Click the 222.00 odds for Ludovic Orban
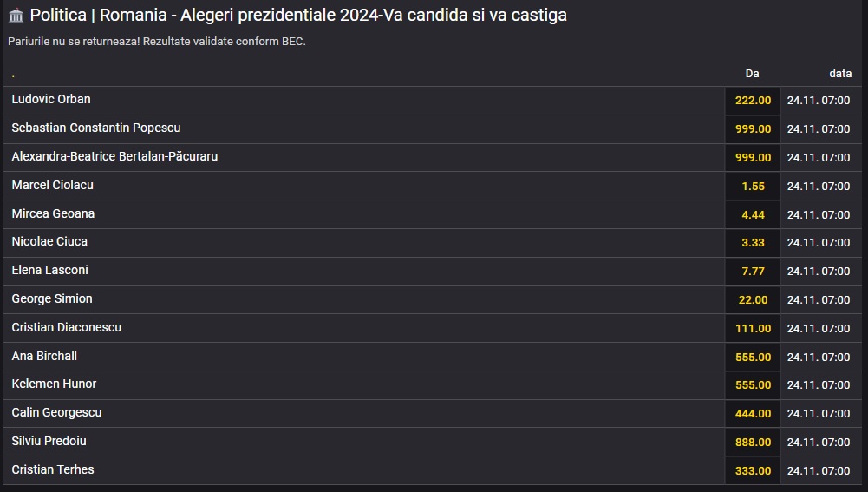This screenshot has width=868, height=492. [x=753, y=101]
